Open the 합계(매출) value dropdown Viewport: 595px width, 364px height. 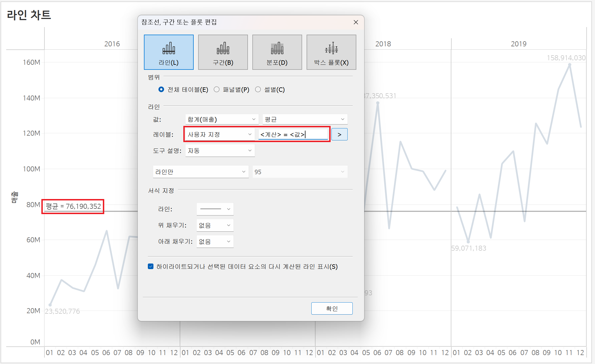click(221, 119)
